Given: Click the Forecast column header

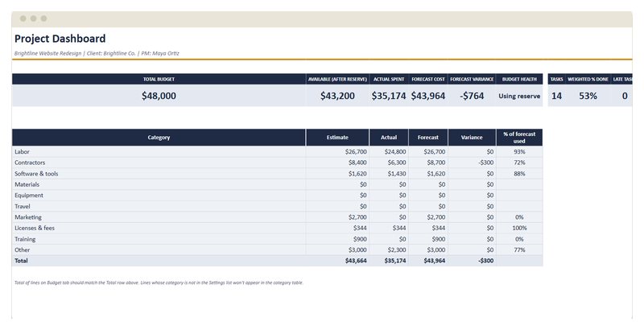Looking at the screenshot, I should tap(428, 138).
